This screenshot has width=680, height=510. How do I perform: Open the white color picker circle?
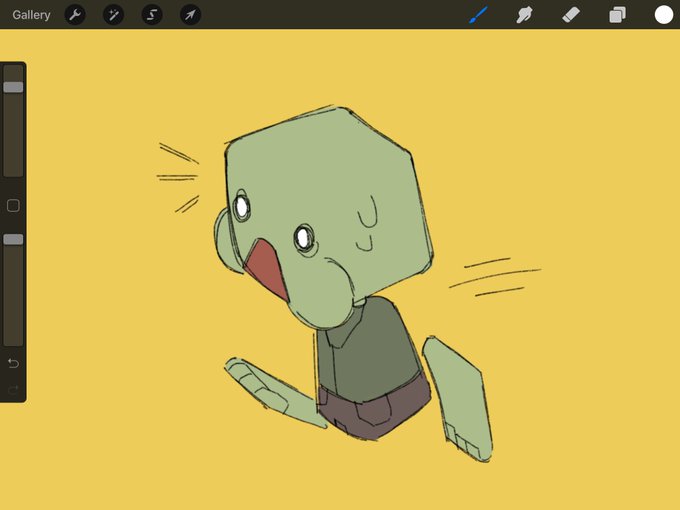pyautogui.click(x=664, y=15)
